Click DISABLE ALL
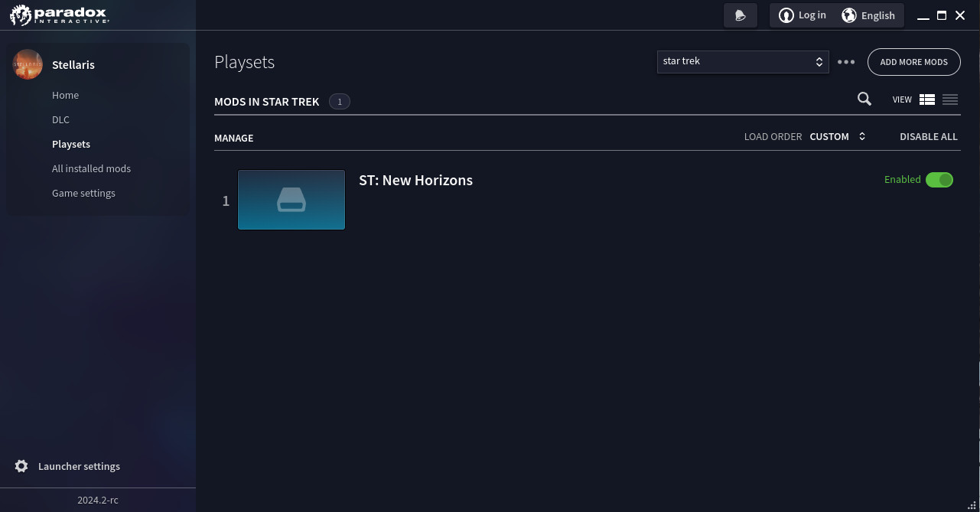 (x=929, y=136)
